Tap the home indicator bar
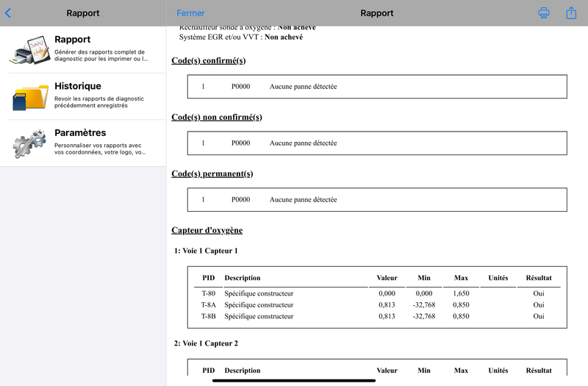Viewport: 588px width, 386px height. [294, 380]
